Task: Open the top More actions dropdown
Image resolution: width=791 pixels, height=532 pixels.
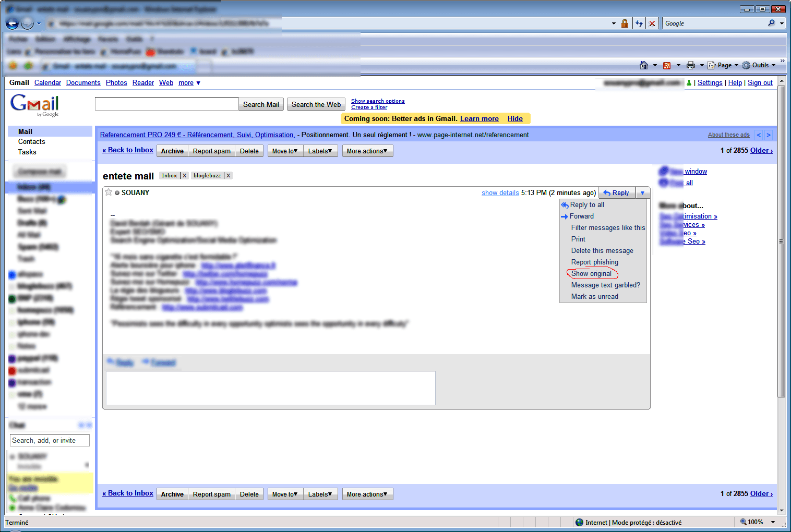Action: (x=367, y=151)
